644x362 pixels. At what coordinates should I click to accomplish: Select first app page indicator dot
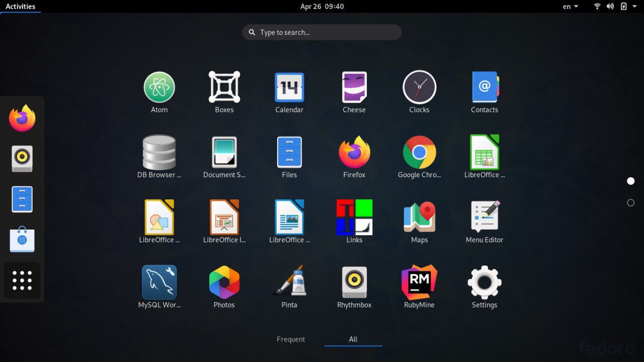pos(631,181)
